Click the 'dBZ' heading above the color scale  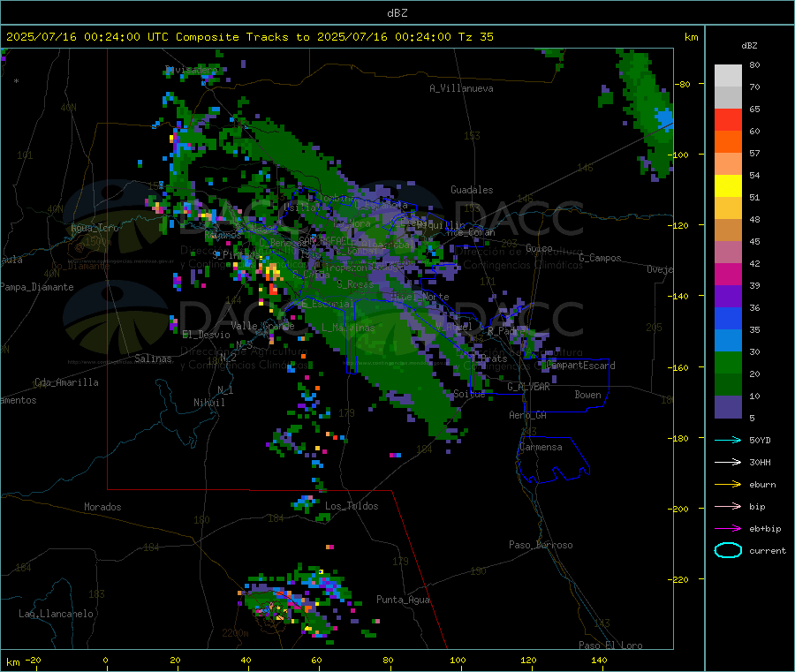coord(749,46)
